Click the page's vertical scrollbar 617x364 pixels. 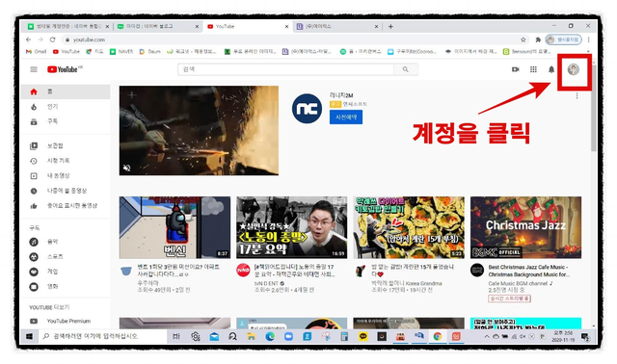click(594, 107)
